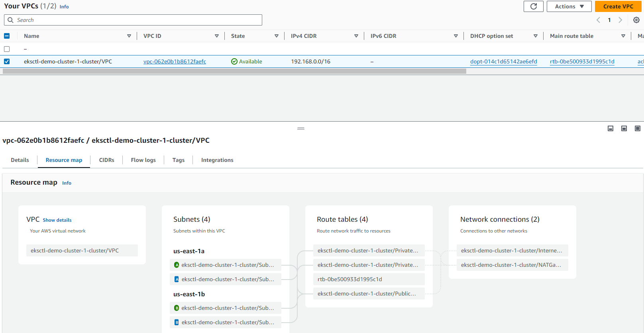
Task: Select rtb-0be500933d1995c1d in Route tables card
Action: click(369, 279)
